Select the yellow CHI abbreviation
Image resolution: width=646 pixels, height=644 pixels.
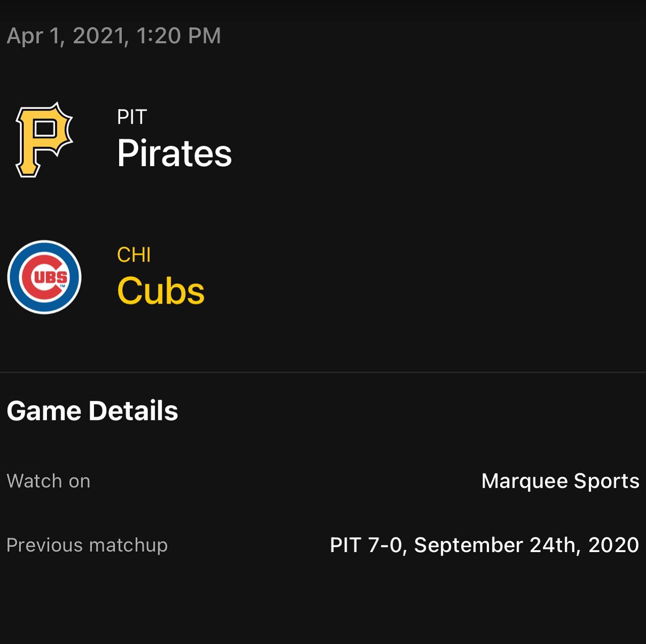tap(134, 255)
